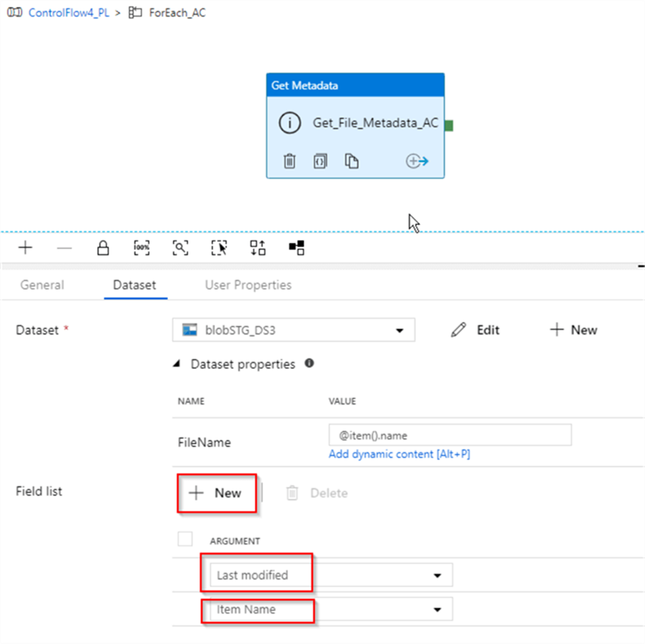Click Add dynamic content link
The height and width of the screenshot is (644, 645).
coord(399,454)
